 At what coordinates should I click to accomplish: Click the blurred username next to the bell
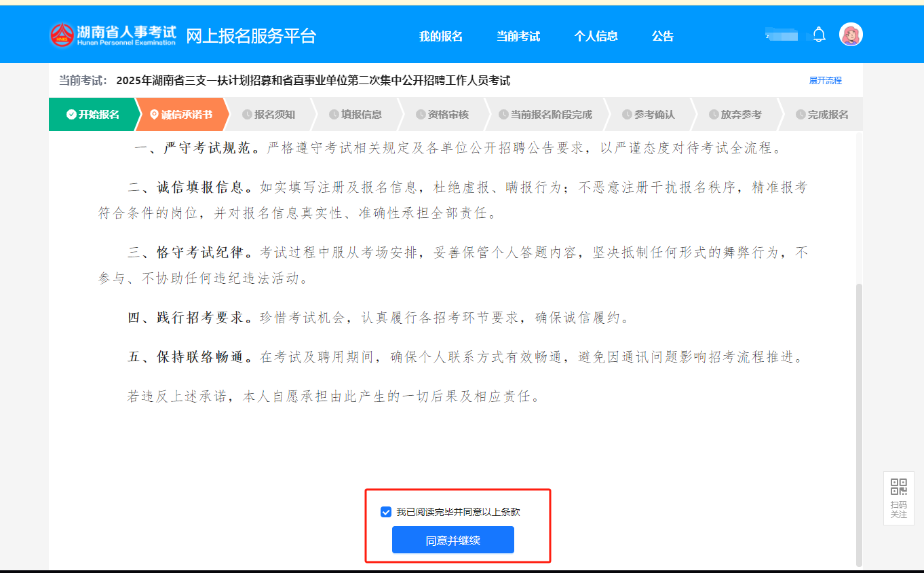tap(782, 35)
